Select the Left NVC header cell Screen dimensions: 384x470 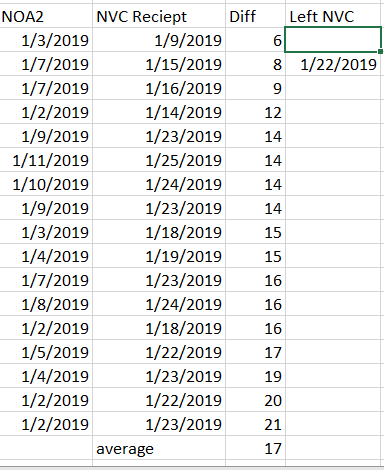333,16
